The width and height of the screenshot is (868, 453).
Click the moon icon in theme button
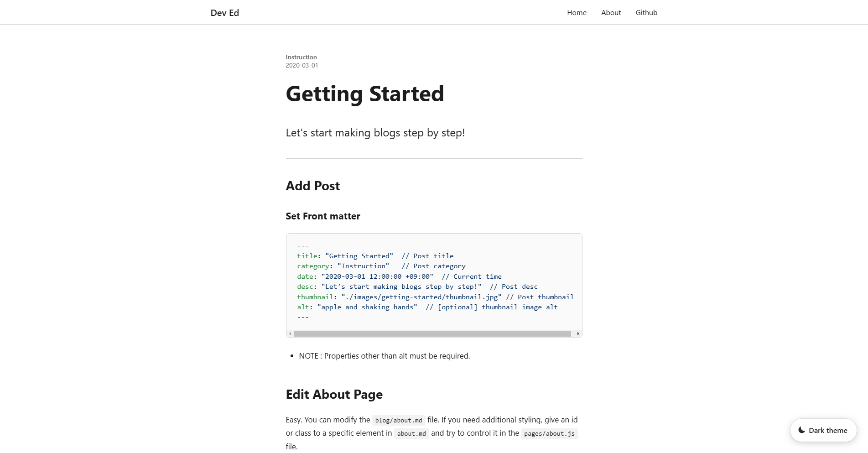coord(801,430)
